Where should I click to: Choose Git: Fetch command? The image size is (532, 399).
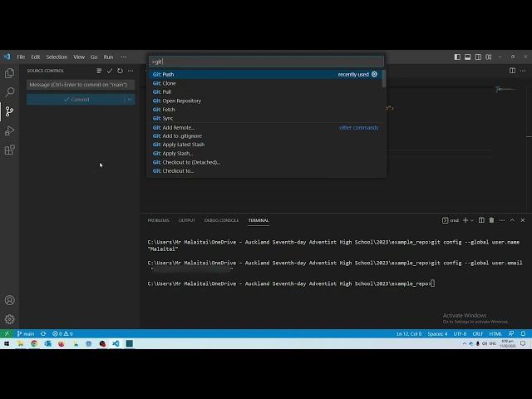tap(265, 110)
